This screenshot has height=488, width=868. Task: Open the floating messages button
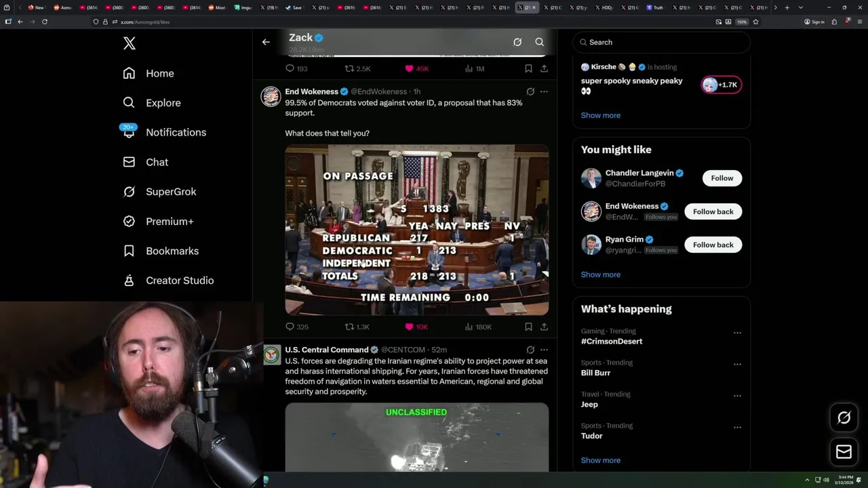coord(844,451)
